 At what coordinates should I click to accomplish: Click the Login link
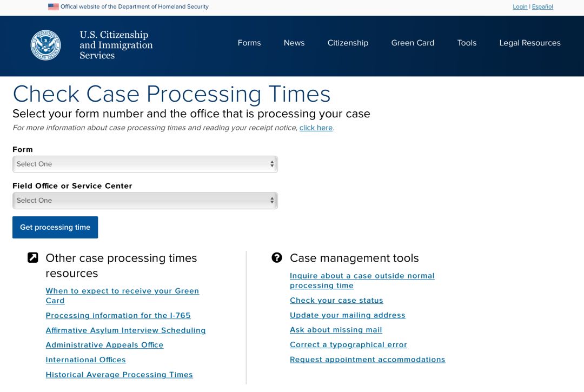[520, 7]
